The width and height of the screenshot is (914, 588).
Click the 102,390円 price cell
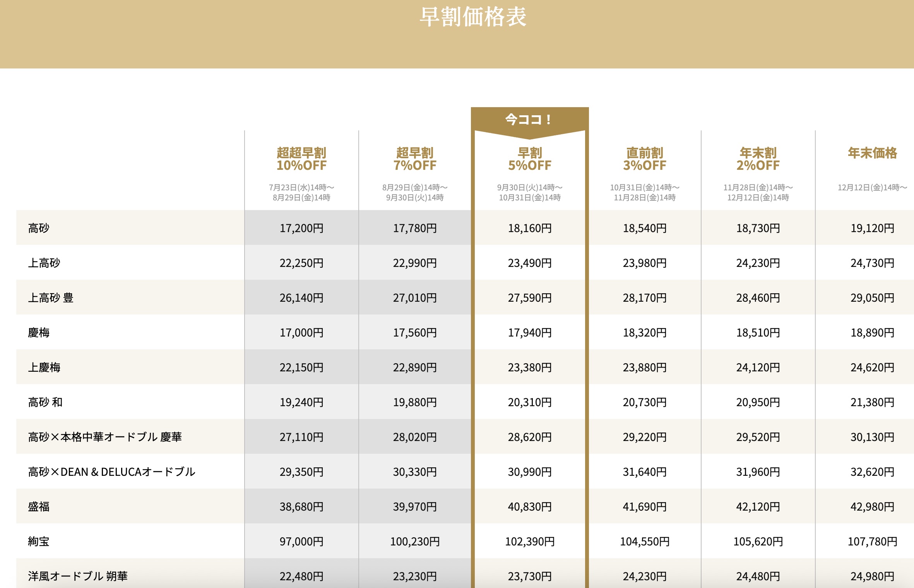529,542
